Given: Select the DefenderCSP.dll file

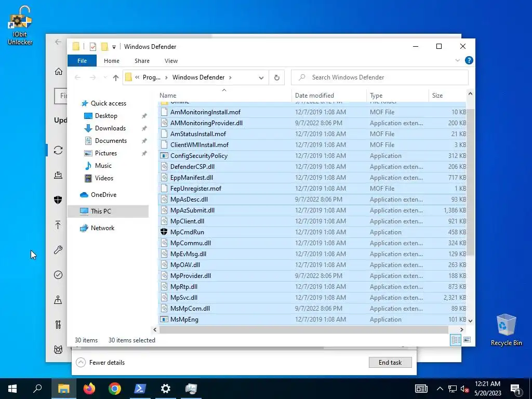Looking at the screenshot, I should pyautogui.click(x=312, y=167).
